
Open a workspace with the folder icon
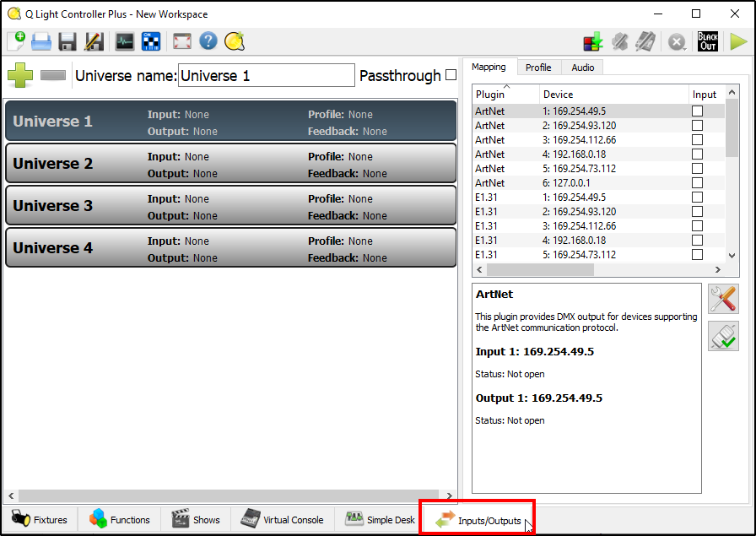tap(41, 41)
